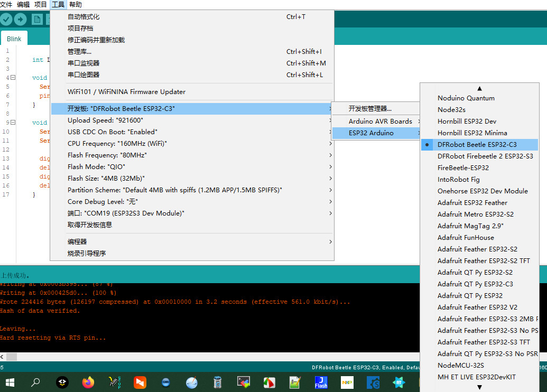Open the black round code taskbar icon
This screenshot has width=547, height=392.
pyautogui.click(x=62, y=382)
